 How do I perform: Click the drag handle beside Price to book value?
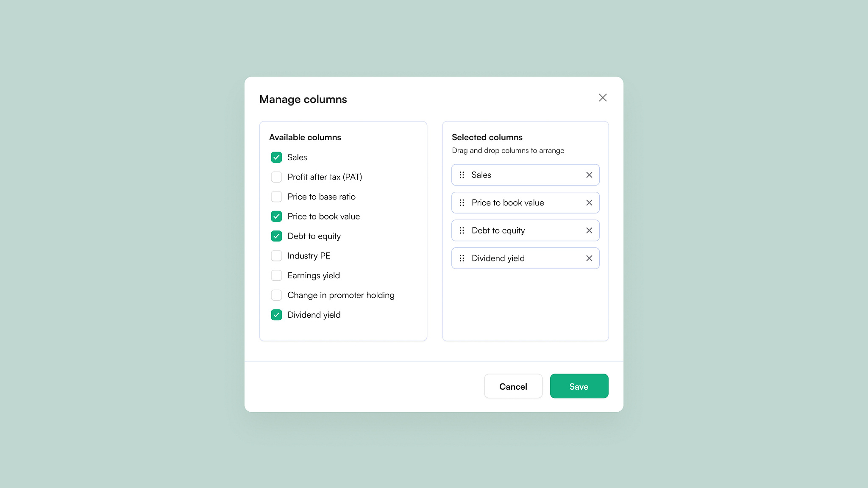point(462,202)
